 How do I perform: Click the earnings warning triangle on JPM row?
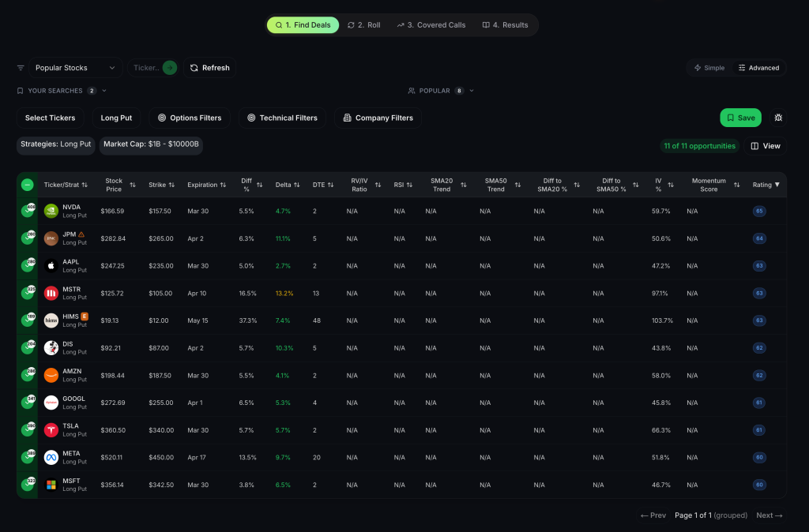coord(81,234)
